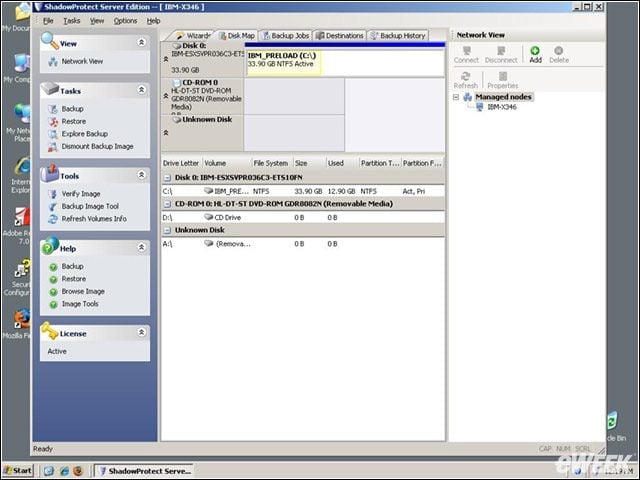
Task: Collapse the Disk 0 group in volume list
Action: (x=167, y=178)
